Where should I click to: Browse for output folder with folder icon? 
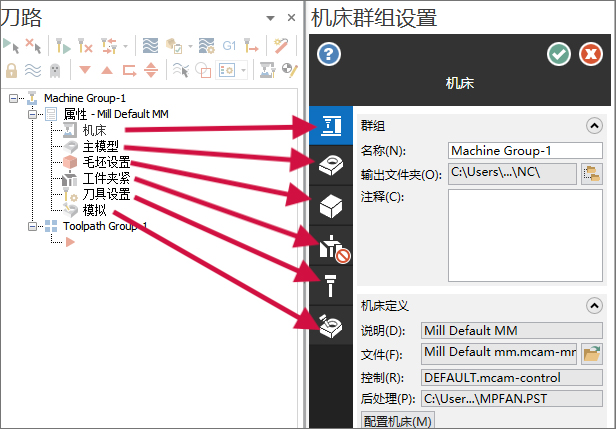click(592, 174)
